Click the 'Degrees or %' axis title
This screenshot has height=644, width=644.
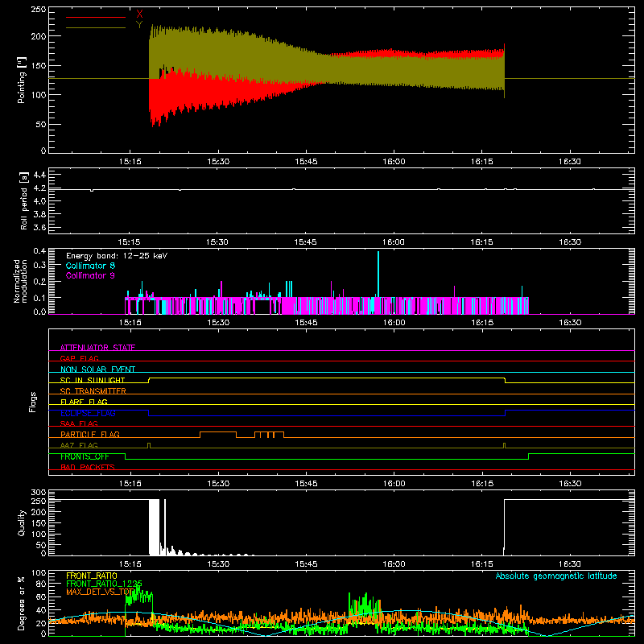click(x=22, y=603)
